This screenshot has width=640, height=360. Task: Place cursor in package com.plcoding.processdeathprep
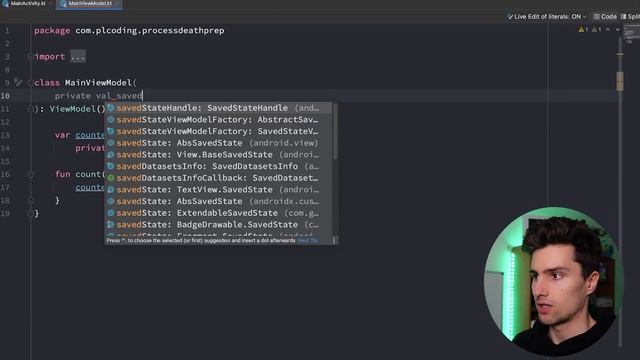pyautogui.click(x=129, y=31)
